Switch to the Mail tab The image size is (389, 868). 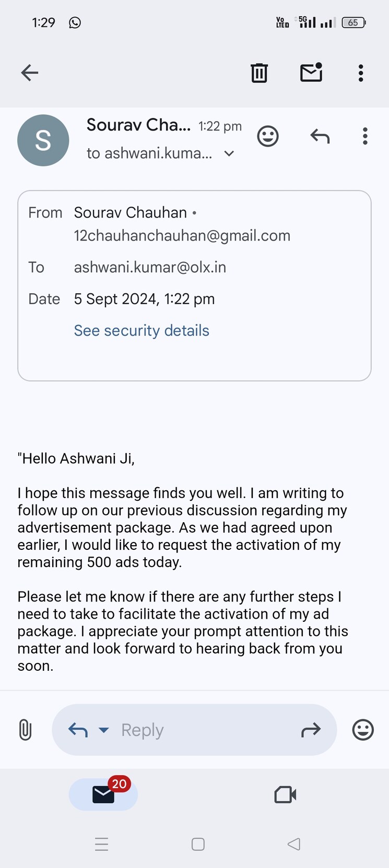[103, 794]
